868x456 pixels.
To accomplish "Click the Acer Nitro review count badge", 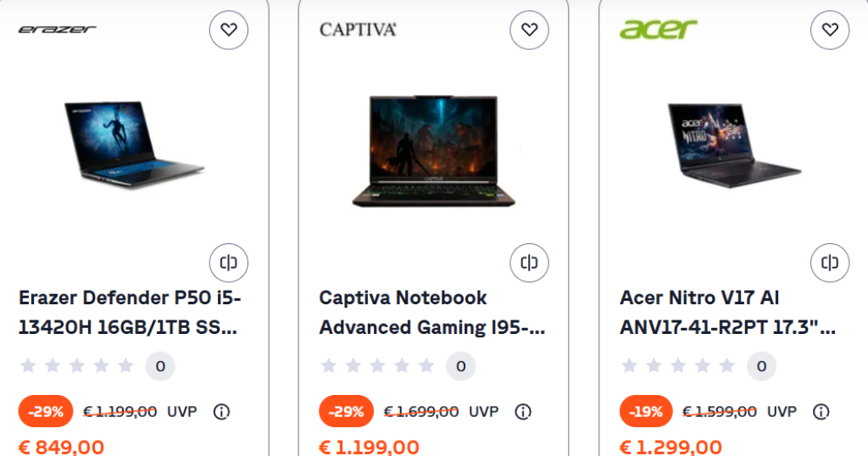I will [761, 366].
